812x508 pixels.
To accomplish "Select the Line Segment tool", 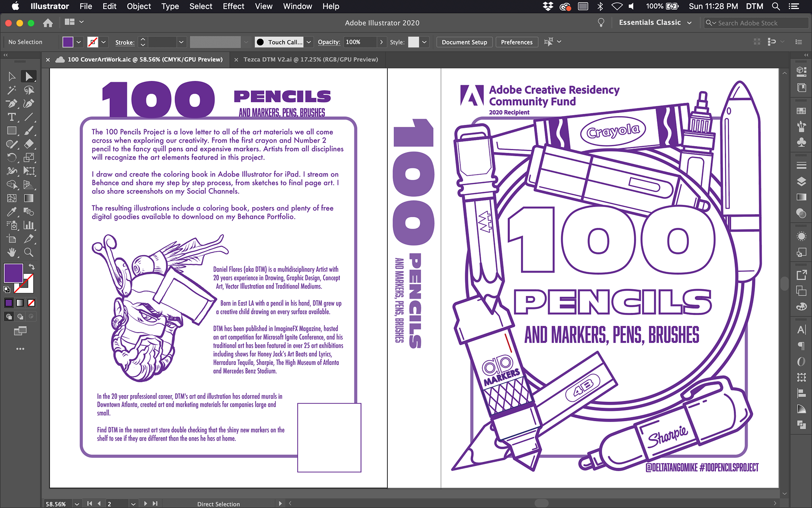I will tap(28, 117).
